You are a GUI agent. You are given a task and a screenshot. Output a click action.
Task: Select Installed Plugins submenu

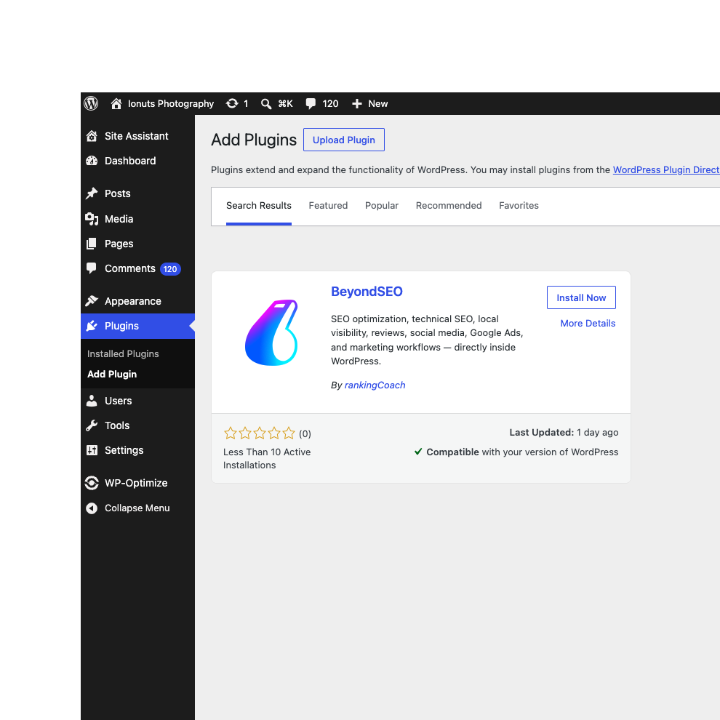pos(123,354)
